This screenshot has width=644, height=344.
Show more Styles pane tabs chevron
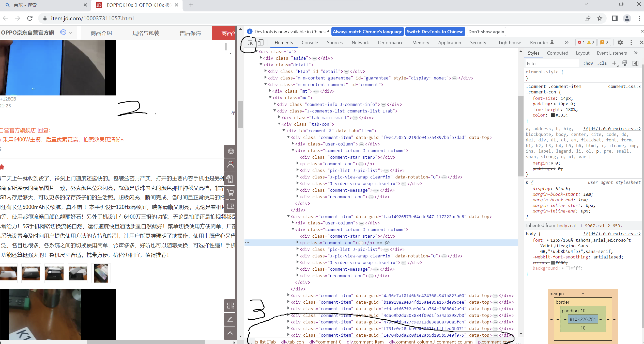click(636, 53)
